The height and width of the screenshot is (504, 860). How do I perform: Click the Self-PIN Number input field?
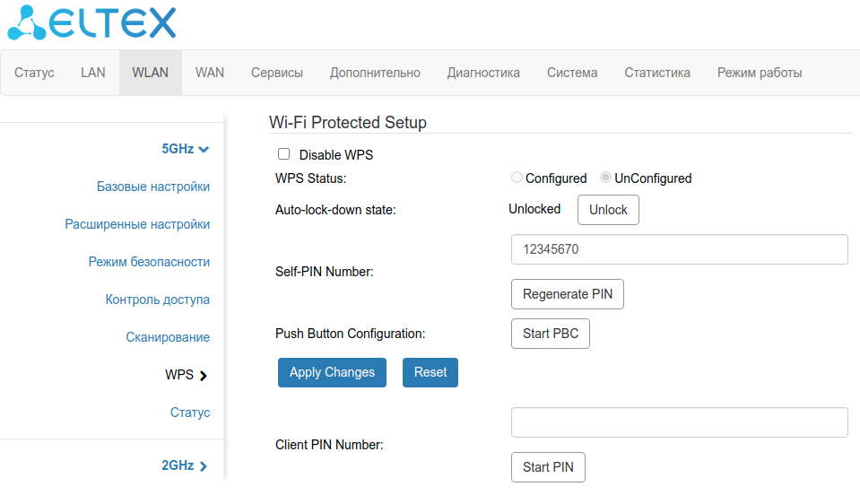point(679,249)
